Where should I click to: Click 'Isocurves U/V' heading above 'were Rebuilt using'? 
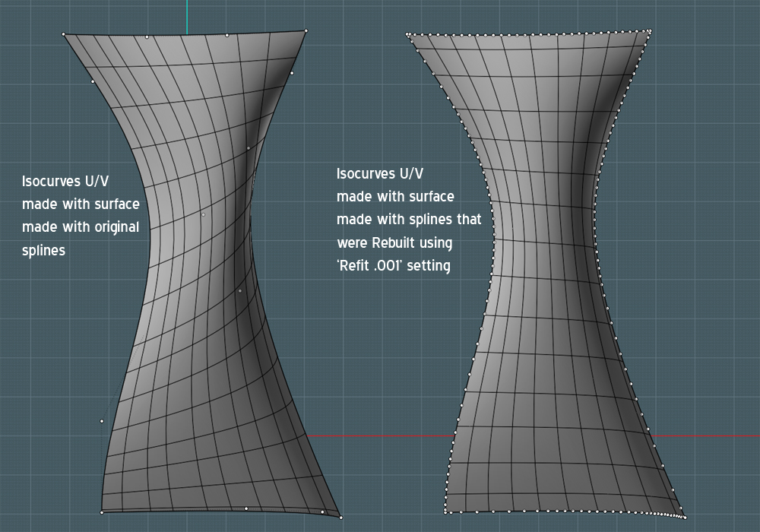click(380, 173)
